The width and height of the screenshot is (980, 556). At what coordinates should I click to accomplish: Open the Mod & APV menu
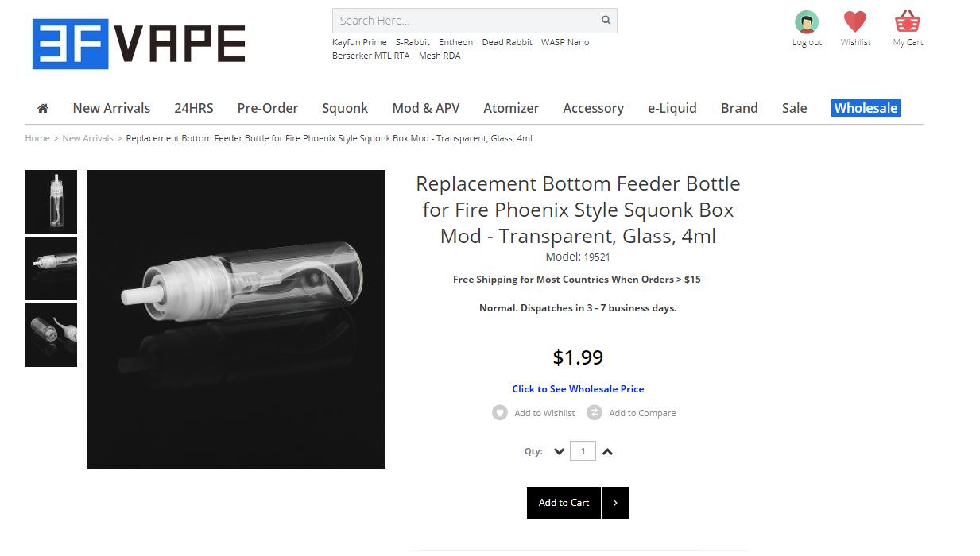(x=426, y=109)
